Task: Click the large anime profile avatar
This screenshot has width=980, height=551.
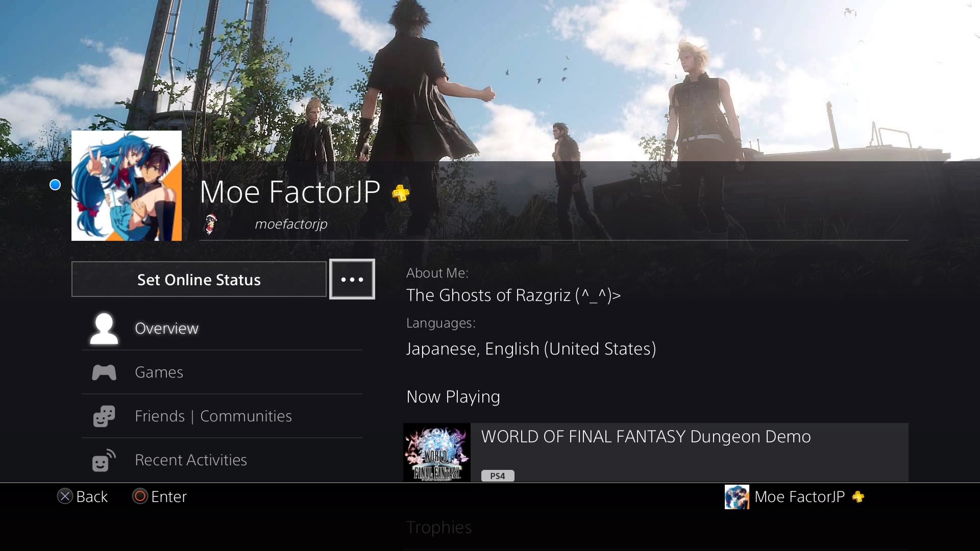Action: pyautogui.click(x=127, y=186)
